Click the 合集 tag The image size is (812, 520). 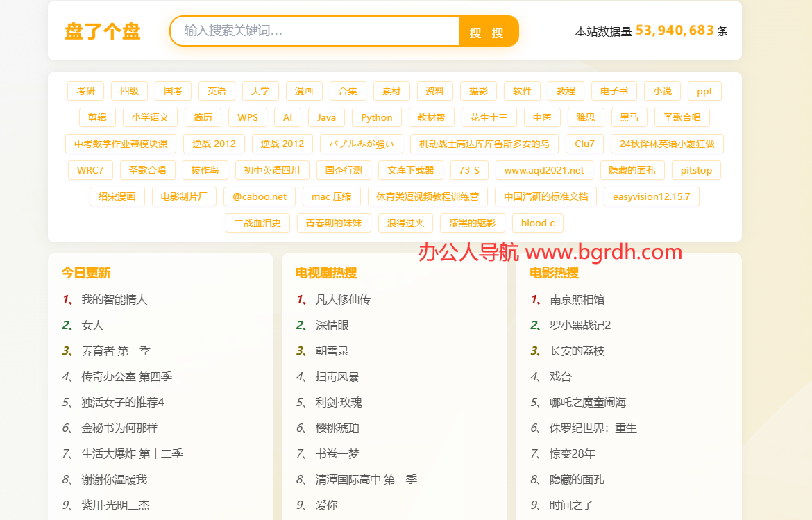[348, 91]
